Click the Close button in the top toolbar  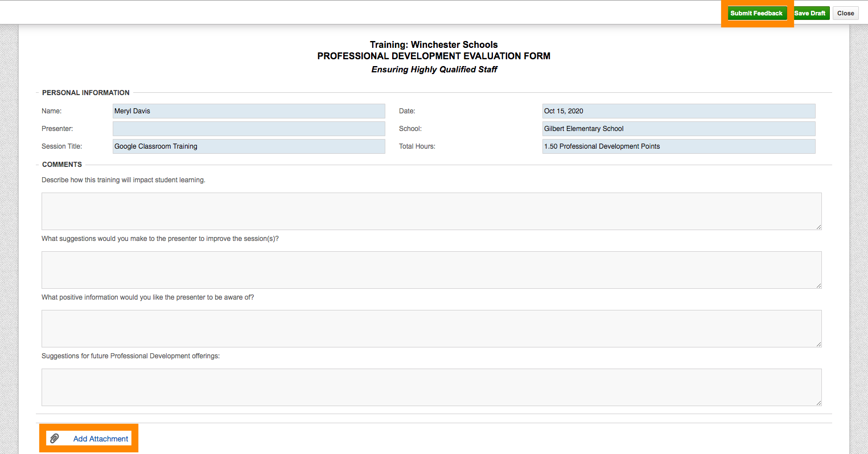coord(845,13)
